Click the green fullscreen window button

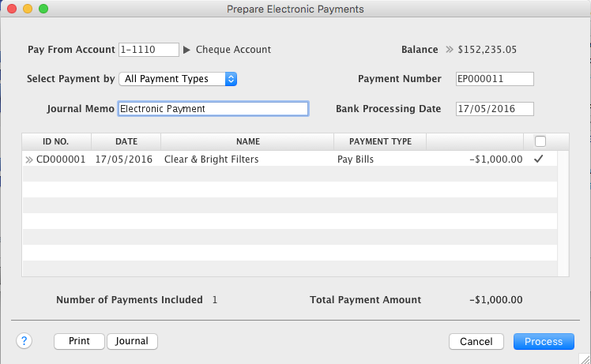tap(43, 9)
